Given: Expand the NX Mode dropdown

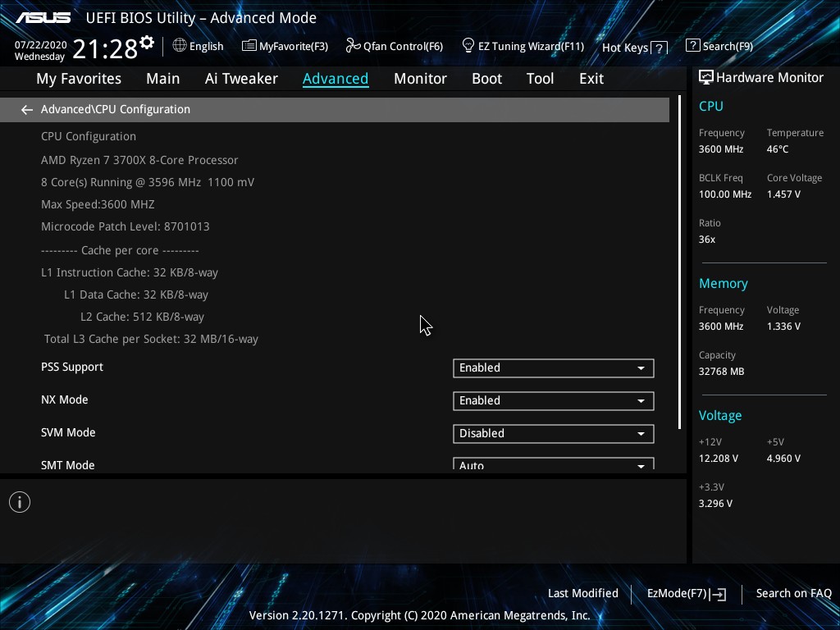Looking at the screenshot, I should coord(553,401).
